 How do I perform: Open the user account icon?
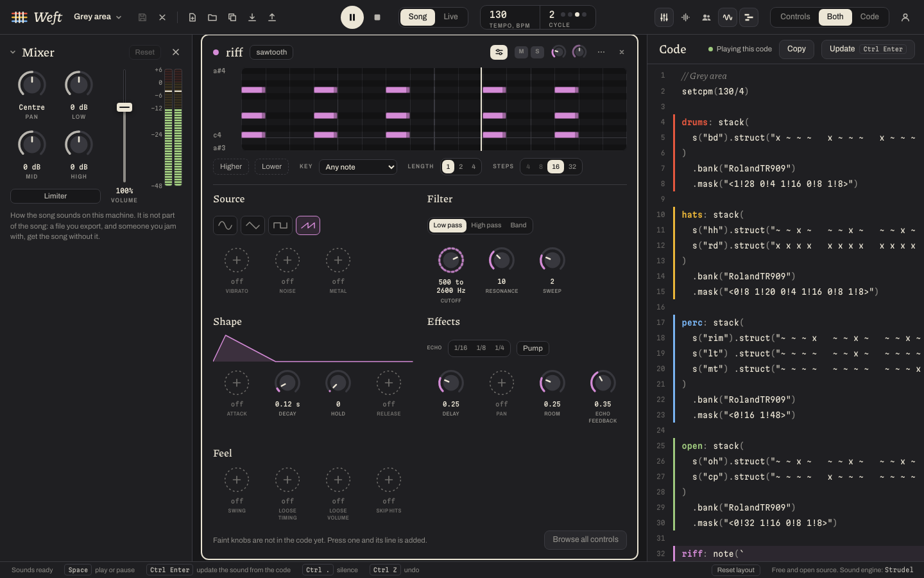(905, 17)
